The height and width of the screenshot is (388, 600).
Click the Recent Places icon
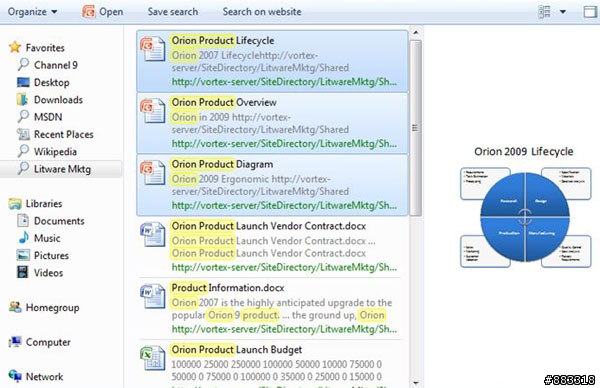click(23, 134)
